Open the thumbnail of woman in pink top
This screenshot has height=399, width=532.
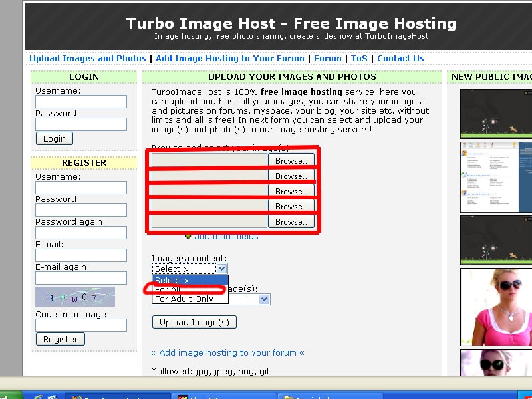coord(496,307)
